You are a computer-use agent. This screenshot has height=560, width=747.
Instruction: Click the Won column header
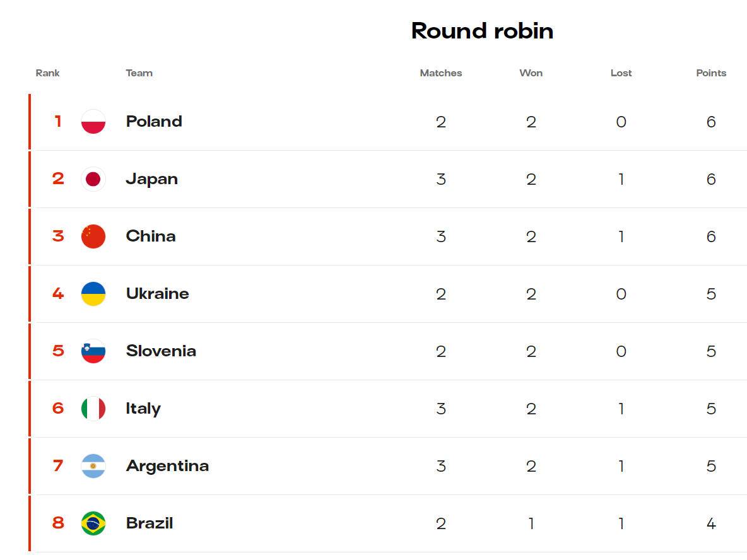pyautogui.click(x=531, y=73)
